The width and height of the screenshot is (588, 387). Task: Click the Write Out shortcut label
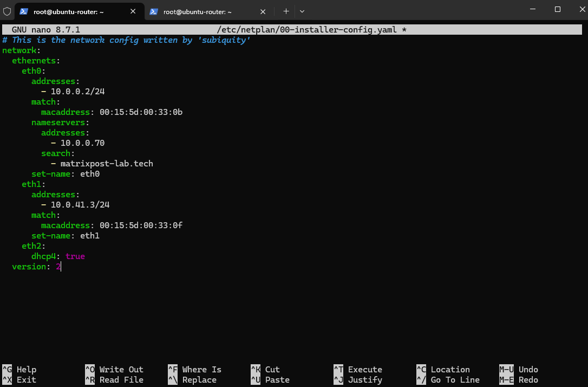click(x=121, y=369)
